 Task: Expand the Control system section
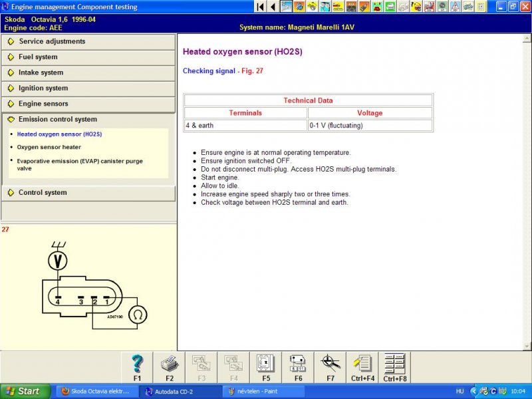click(88, 193)
